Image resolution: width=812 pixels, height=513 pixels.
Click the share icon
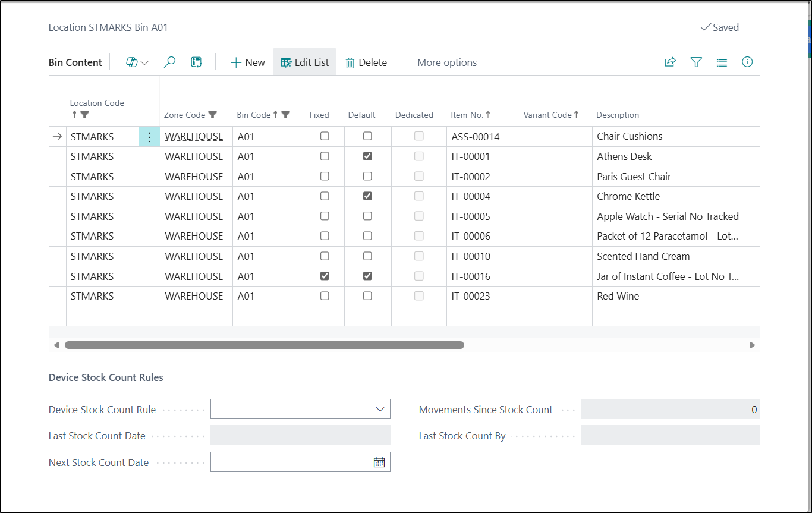(670, 62)
